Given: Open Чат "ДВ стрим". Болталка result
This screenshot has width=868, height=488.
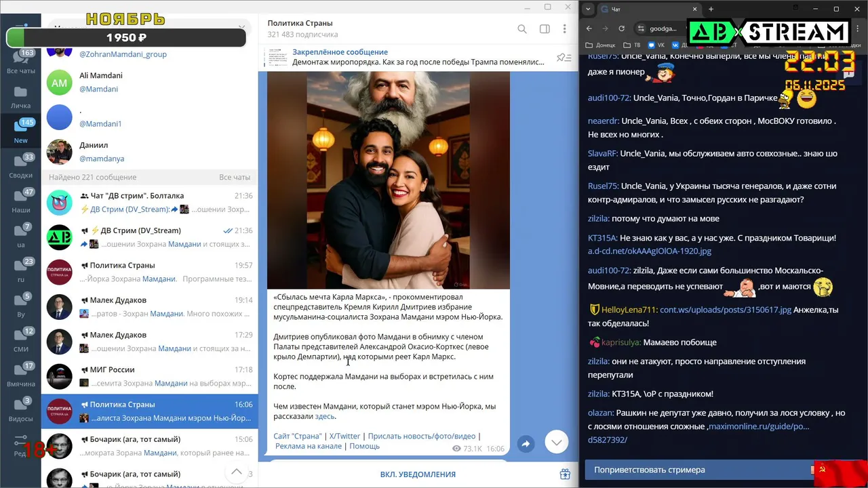Looking at the screenshot, I should pos(149,203).
